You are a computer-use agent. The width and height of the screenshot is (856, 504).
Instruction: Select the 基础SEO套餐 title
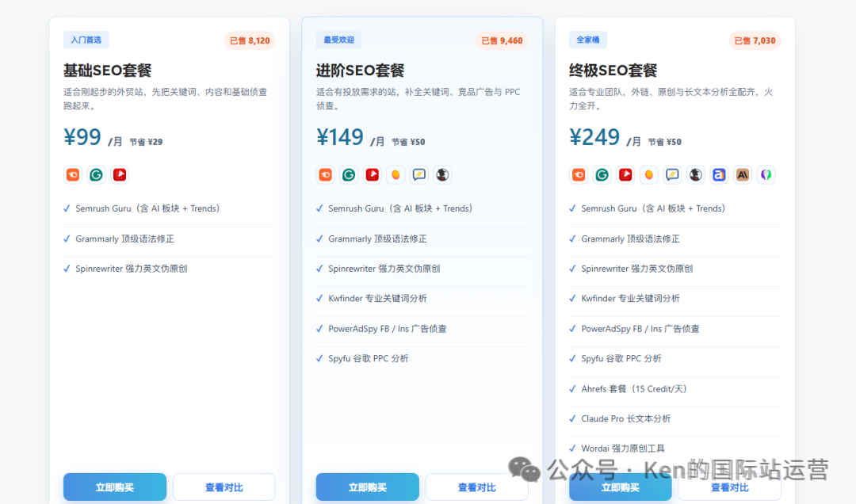(108, 71)
